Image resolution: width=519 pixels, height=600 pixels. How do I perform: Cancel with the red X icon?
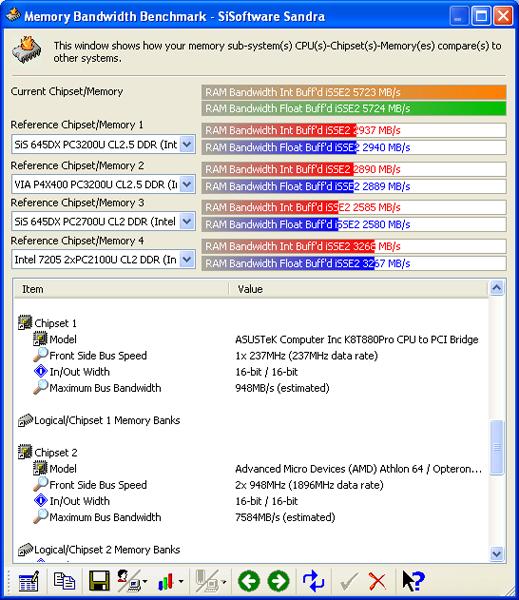[377, 581]
